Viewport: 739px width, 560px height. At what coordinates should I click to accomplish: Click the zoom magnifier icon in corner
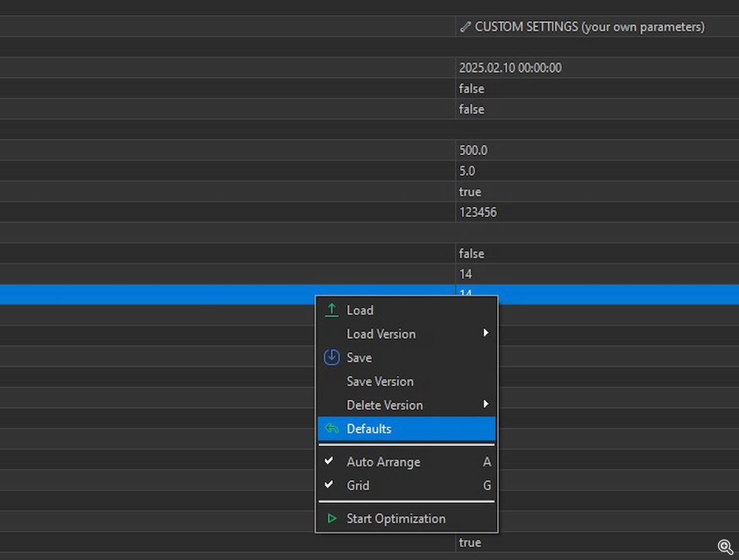click(x=725, y=547)
